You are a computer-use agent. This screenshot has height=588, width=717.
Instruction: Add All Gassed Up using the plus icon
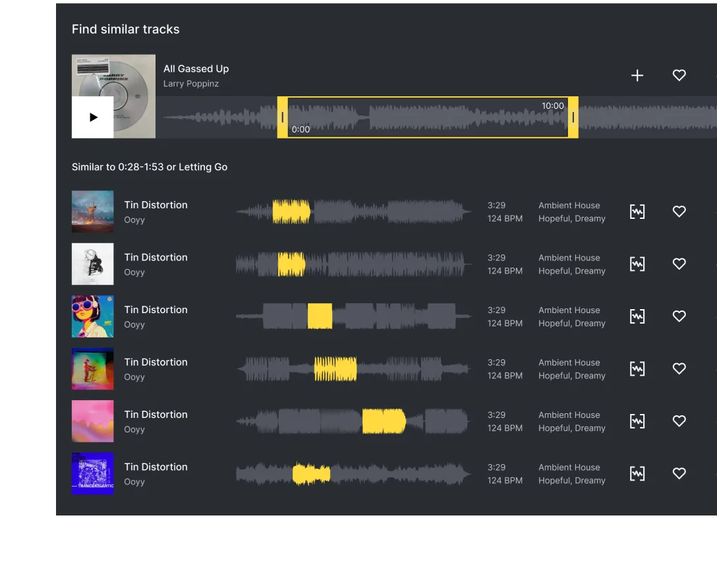(637, 75)
